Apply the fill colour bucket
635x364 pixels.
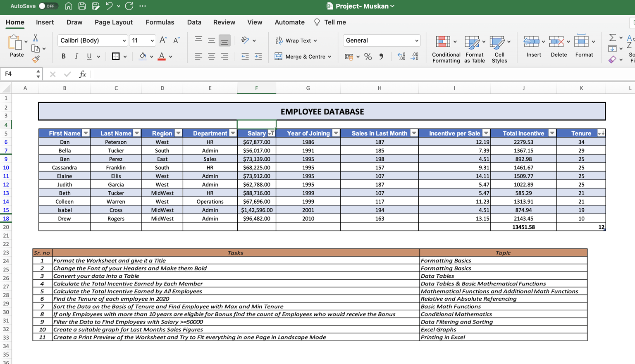click(x=143, y=56)
